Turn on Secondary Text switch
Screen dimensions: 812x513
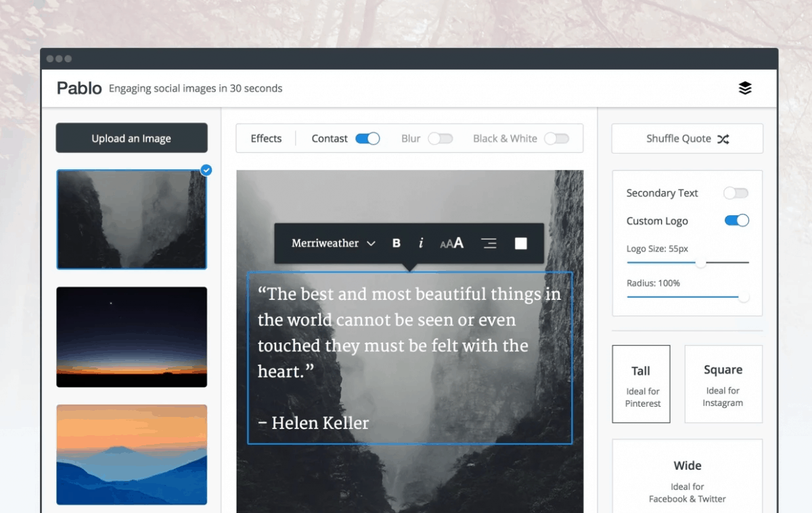pos(736,193)
